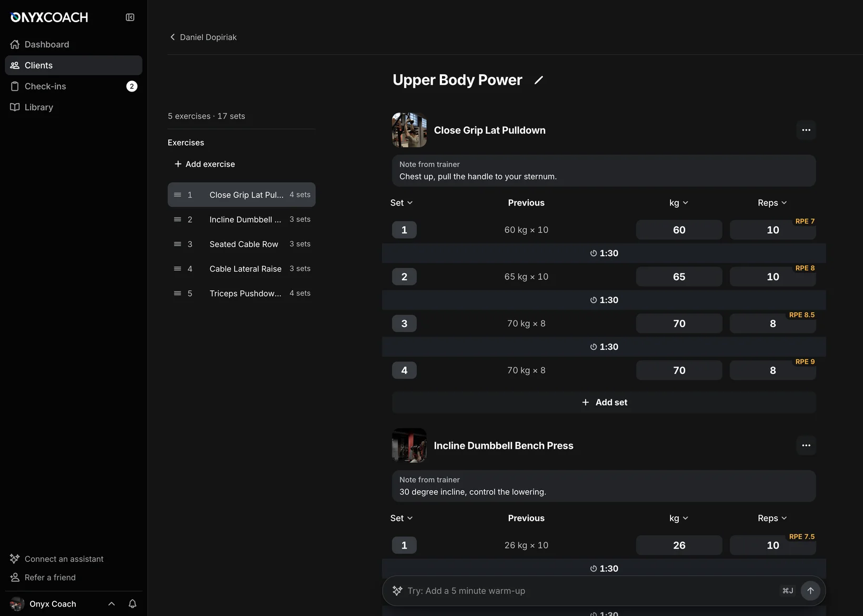This screenshot has height=616, width=863.
Task: Expand kg dropdown for Incline Dumbbell Bench Press
Action: 679,519
